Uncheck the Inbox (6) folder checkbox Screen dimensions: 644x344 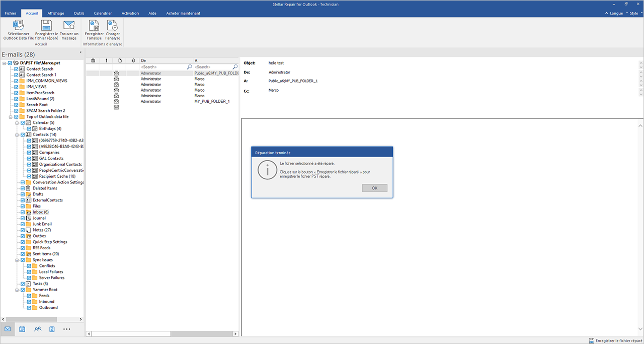pyautogui.click(x=22, y=212)
